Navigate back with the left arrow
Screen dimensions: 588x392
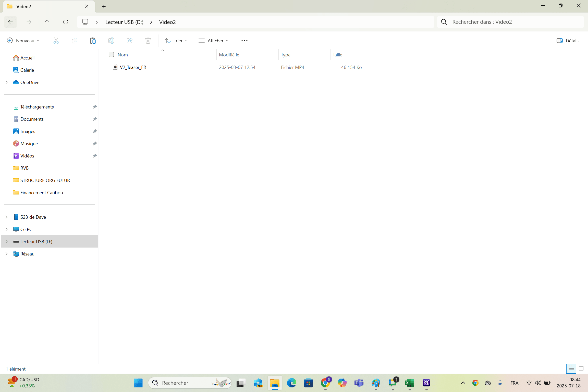pyautogui.click(x=10, y=22)
